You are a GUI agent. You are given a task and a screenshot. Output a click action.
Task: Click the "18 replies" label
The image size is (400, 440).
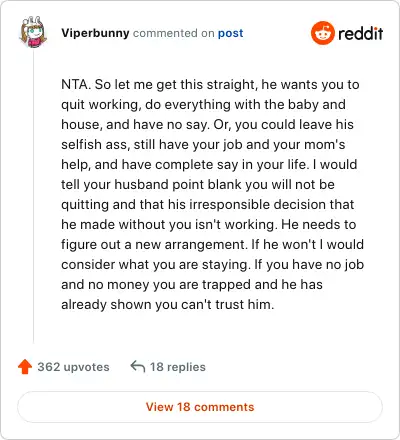click(178, 367)
